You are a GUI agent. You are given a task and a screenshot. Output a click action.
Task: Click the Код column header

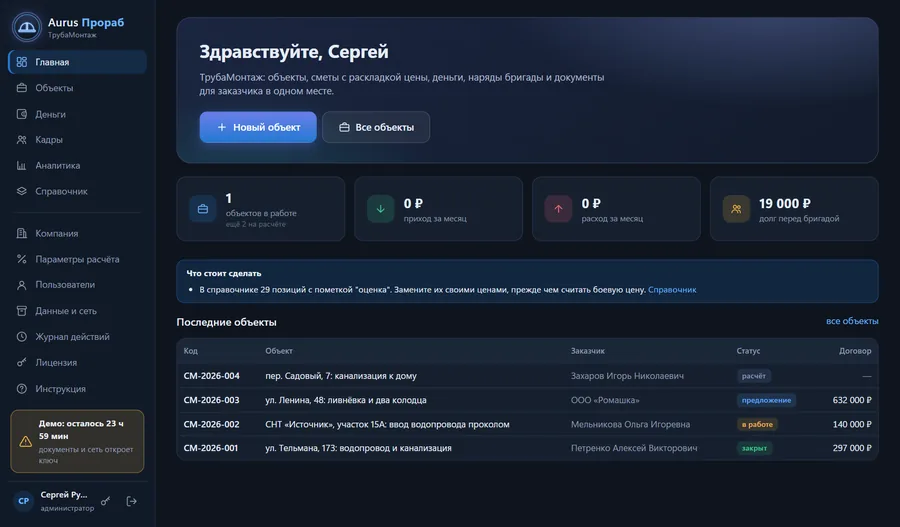(x=191, y=351)
